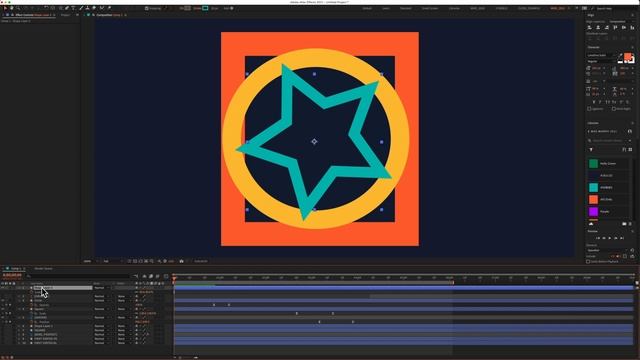The height and width of the screenshot is (360, 640).
Task: Open the font family dropdown
Action: (x=600, y=55)
